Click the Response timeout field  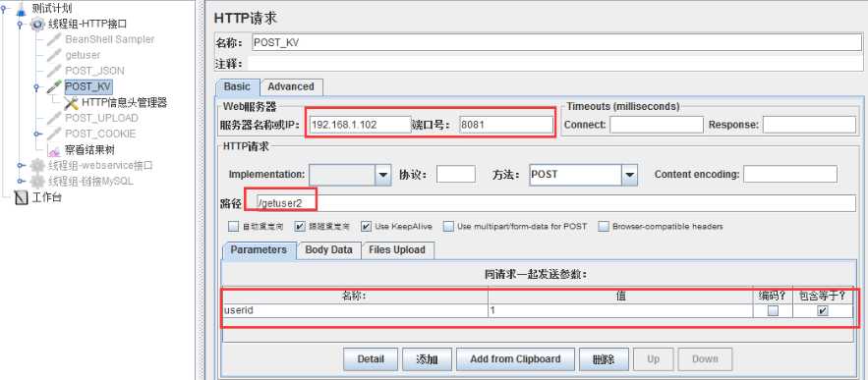tap(809, 125)
